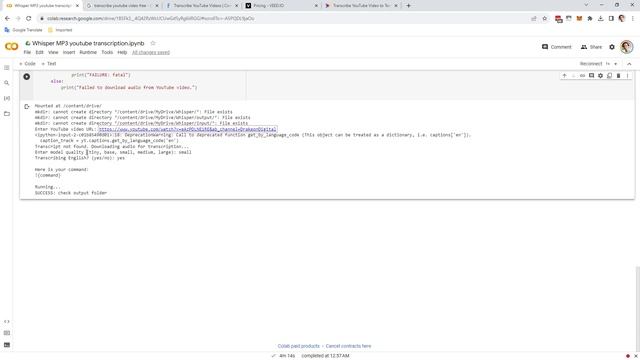This screenshot has height=360, width=640.
Task: Toggle Chrome side panel icon
Action: click(611, 18)
